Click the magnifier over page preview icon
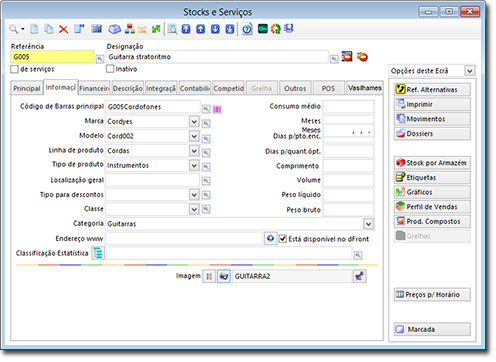Image resolution: width=496 pixels, height=362 pixels. [172, 29]
